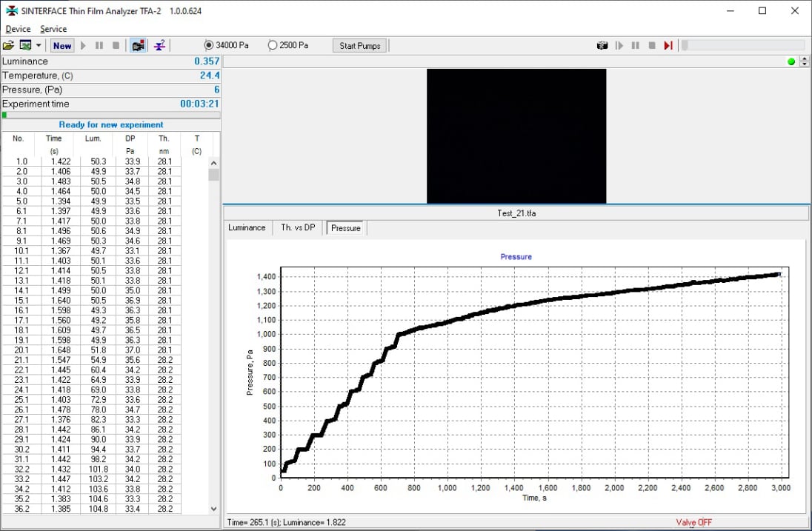Click luminance cell 104.8 in row 36.2
812x531 pixels.
[x=99, y=510]
